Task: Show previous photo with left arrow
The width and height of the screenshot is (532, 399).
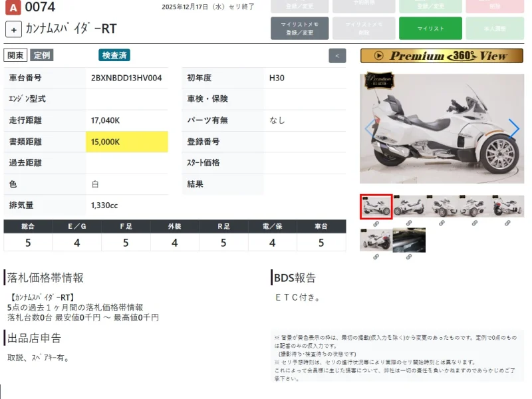Action: click(x=370, y=128)
